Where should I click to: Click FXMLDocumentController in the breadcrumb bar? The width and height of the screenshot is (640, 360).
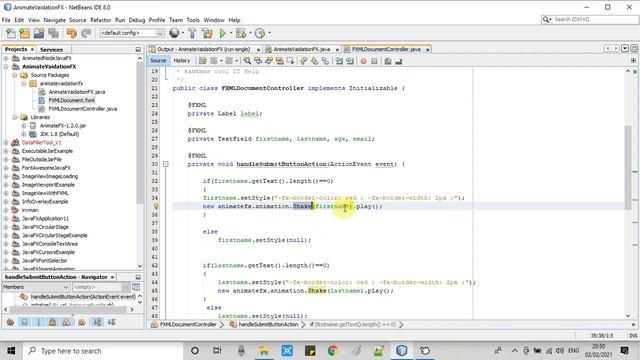coord(188,324)
